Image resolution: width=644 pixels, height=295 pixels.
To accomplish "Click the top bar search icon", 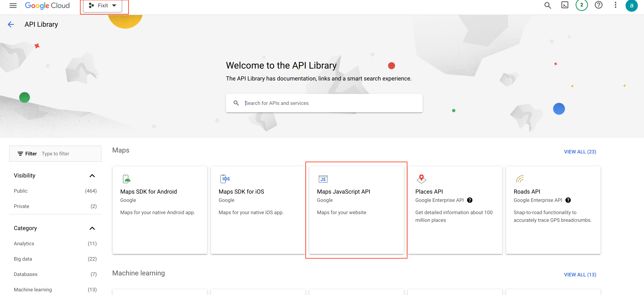I will [548, 5].
